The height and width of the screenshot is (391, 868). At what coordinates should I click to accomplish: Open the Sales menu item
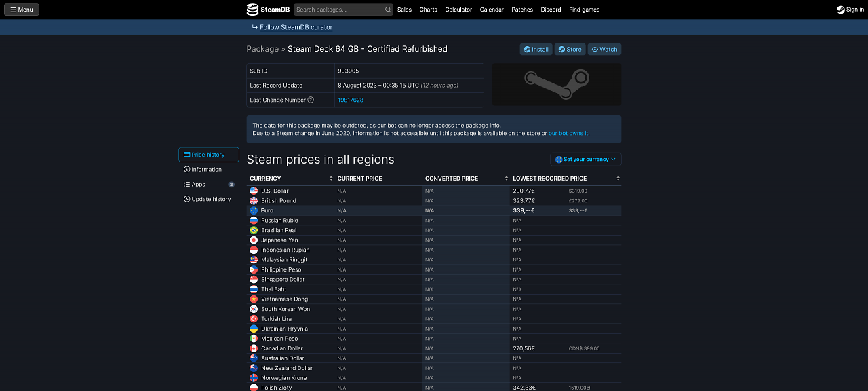pyautogui.click(x=404, y=10)
